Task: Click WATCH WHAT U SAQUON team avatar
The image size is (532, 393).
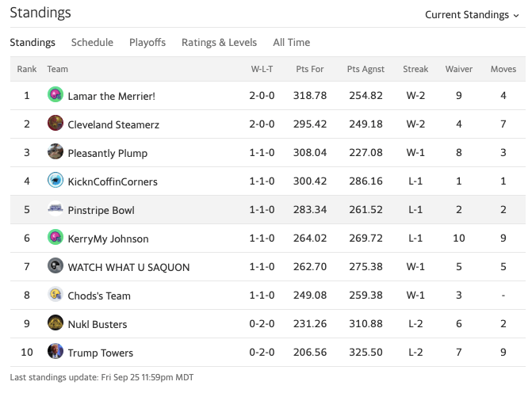Action: 55,266
